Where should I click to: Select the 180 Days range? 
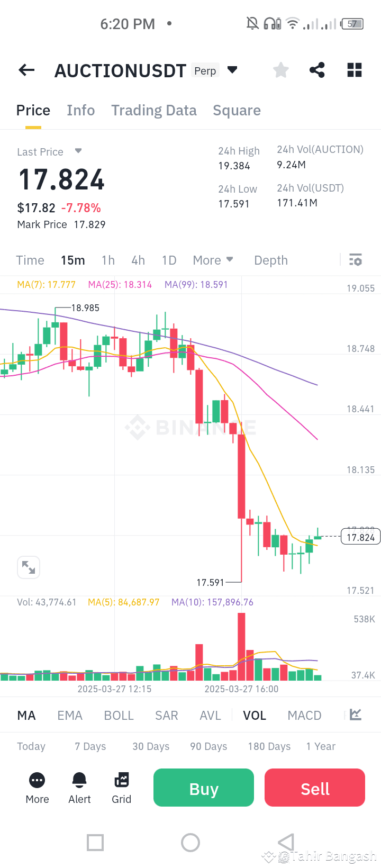(269, 746)
